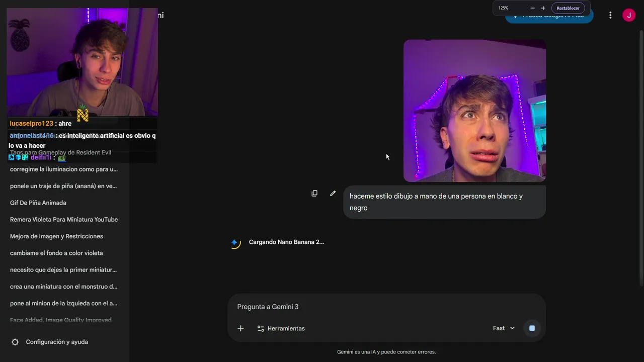Open chat 'Tags para Gameplay de Resident Evil'

pos(61,152)
